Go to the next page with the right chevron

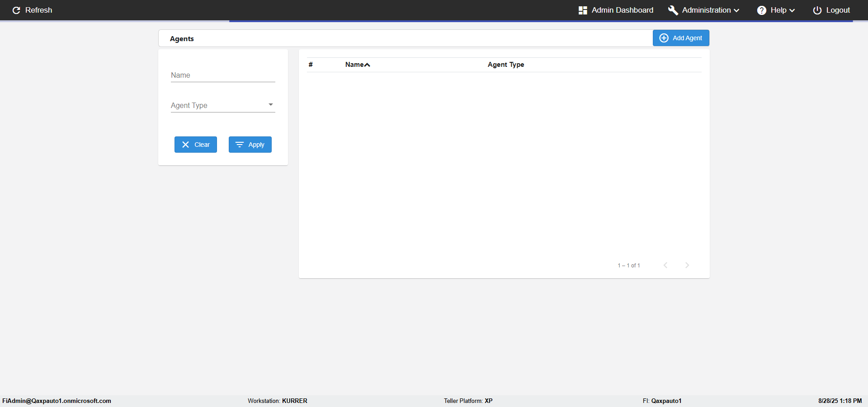[x=687, y=265]
